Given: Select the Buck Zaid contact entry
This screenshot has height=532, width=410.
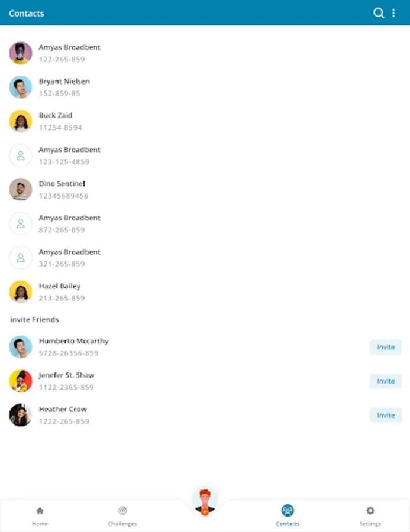Looking at the screenshot, I should [205, 121].
